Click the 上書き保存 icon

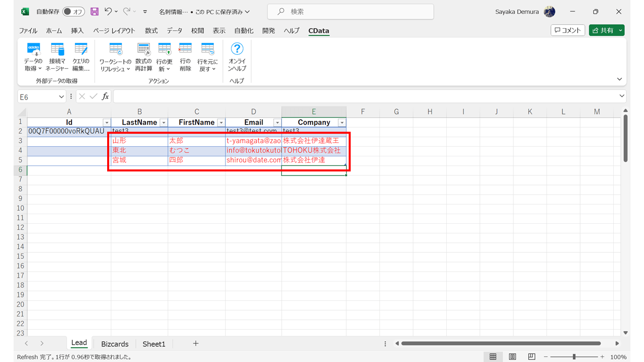coord(95,11)
